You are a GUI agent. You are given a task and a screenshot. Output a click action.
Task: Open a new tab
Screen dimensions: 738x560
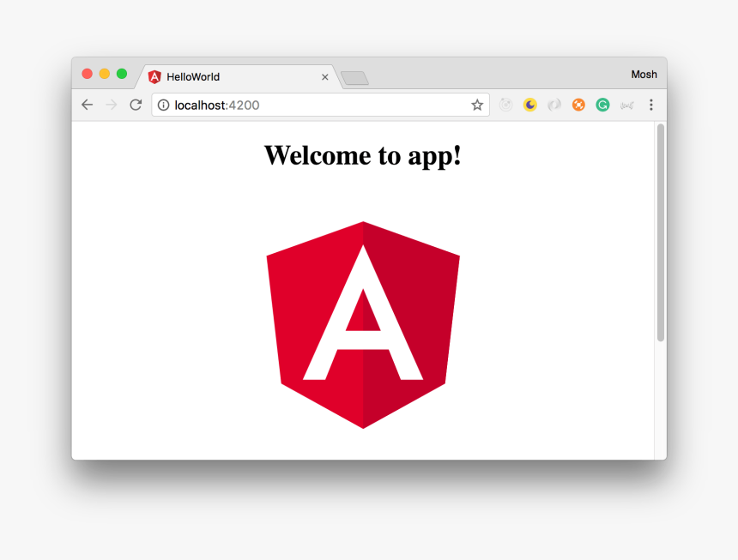[x=355, y=78]
